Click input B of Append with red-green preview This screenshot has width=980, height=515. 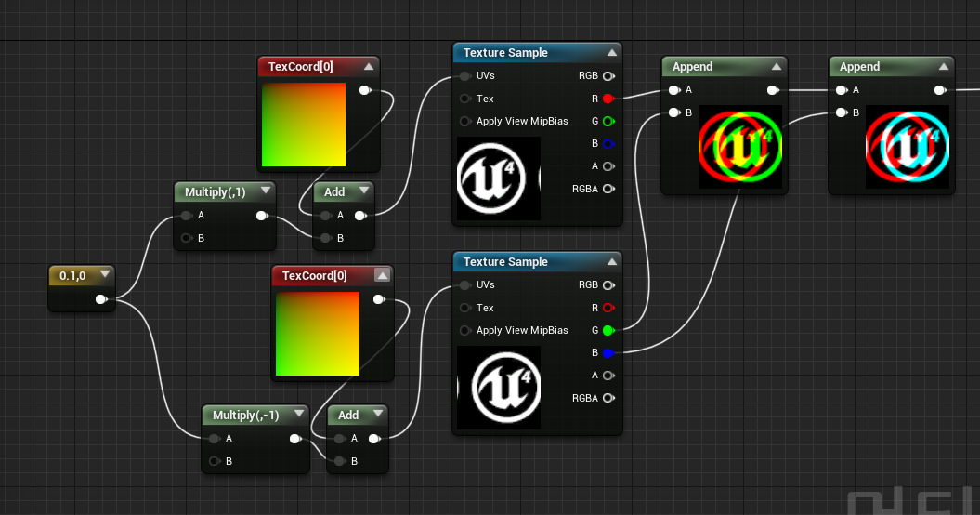coord(674,112)
